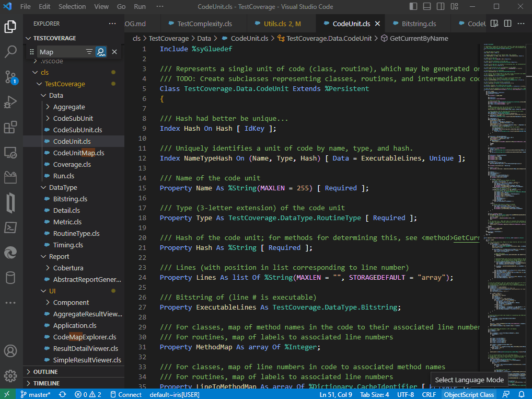Image resolution: width=532 pixels, height=399 pixels.
Task: Show notifications via the bell icon
Action: [x=523, y=394]
